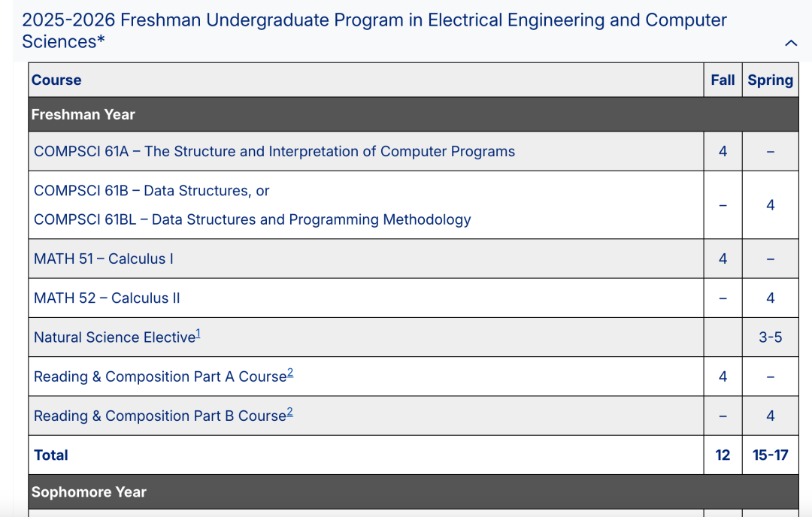Open the COMPSCI 61BL course link
The image size is (812, 517).
[252, 219]
